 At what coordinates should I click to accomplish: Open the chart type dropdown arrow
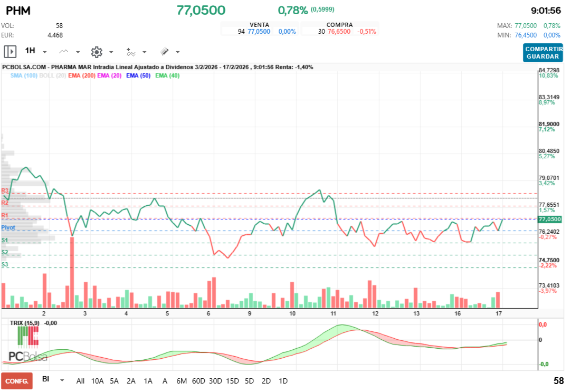click(77, 51)
